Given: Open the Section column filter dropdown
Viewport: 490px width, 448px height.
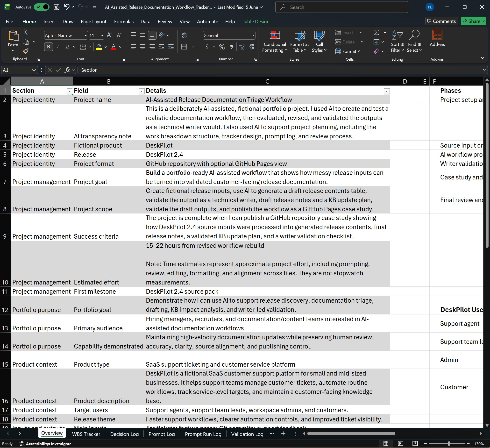Looking at the screenshot, I should (x=69, y=91).
